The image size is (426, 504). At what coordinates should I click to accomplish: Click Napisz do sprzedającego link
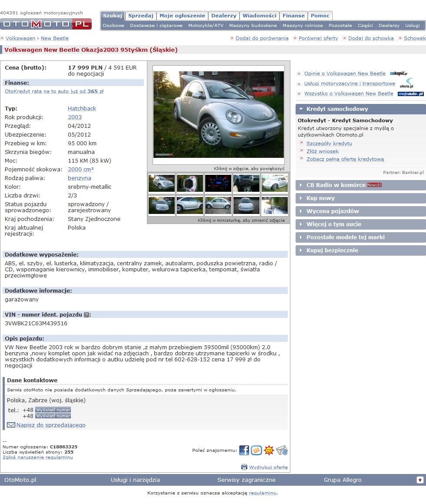click(51, 425)
